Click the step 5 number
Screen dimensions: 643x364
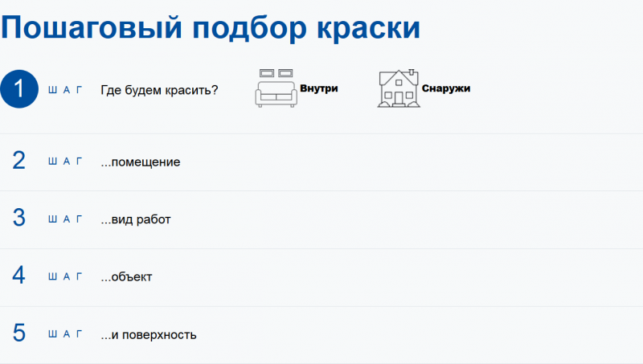coord(18,333)
